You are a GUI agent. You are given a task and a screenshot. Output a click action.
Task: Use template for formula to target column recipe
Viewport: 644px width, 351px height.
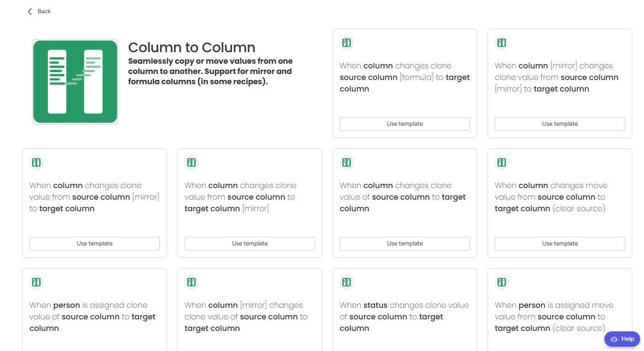[405, 124]
